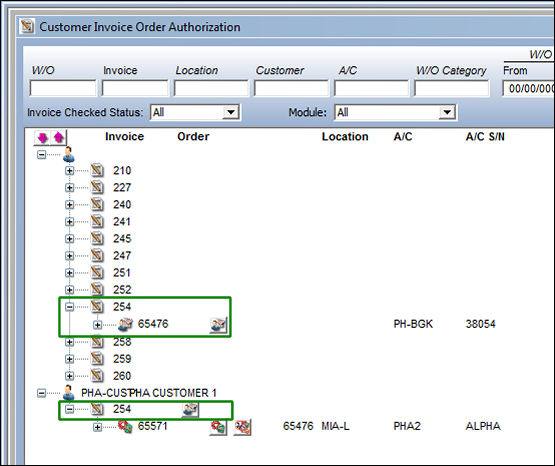Click the invoice icon beside first 254
Viewport: 555px width, 466px height.
click(x=97, y=306)
